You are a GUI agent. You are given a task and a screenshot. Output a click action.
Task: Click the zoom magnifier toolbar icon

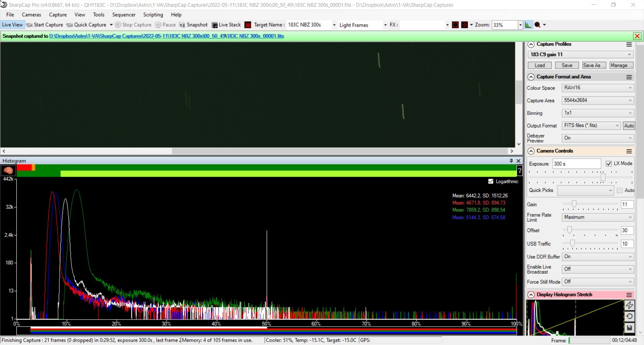537,25
